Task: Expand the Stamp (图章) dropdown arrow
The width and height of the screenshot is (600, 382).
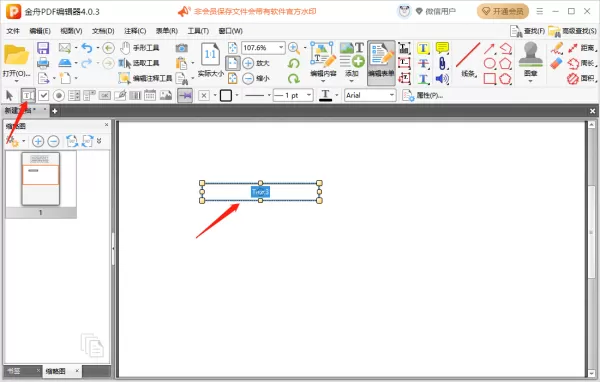Action: 530,81
